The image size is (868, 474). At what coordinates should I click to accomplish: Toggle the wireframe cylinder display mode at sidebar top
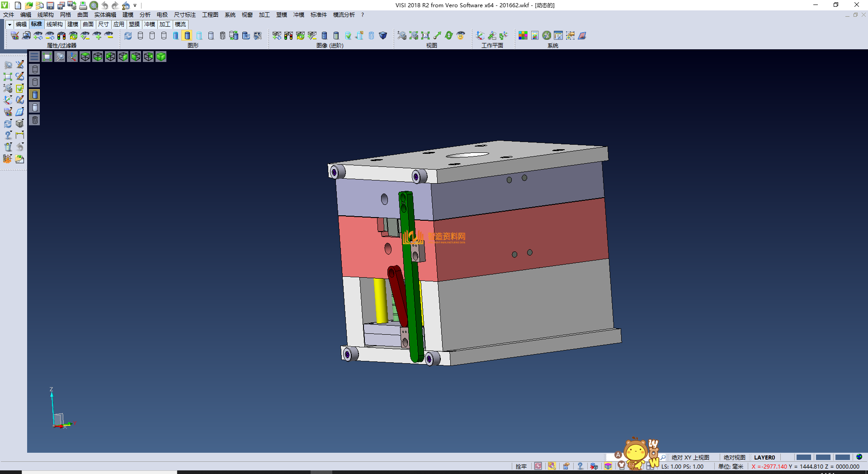click(35, 69)
